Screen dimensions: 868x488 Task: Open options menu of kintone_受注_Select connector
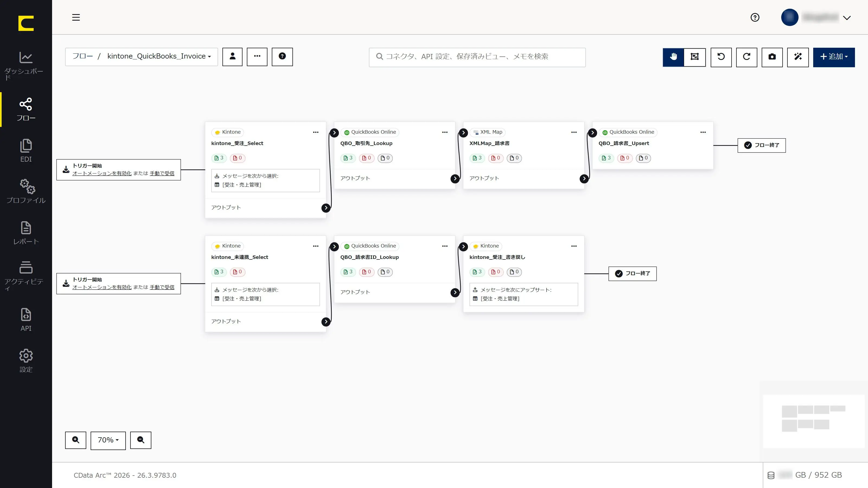pos(316,132)
